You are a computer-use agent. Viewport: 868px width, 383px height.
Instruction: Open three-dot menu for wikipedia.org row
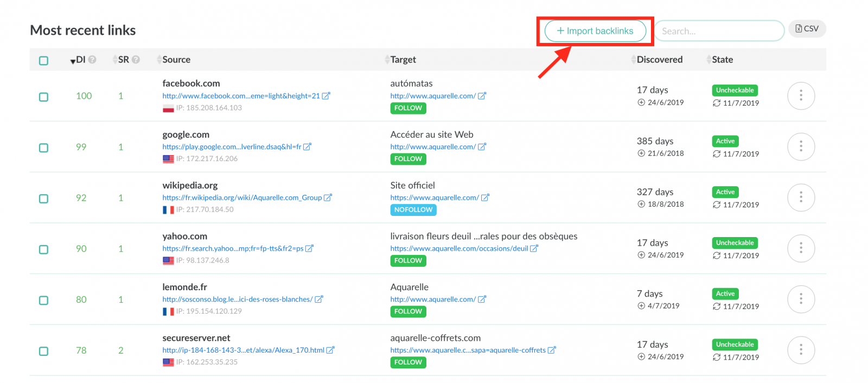pos(801,197)
